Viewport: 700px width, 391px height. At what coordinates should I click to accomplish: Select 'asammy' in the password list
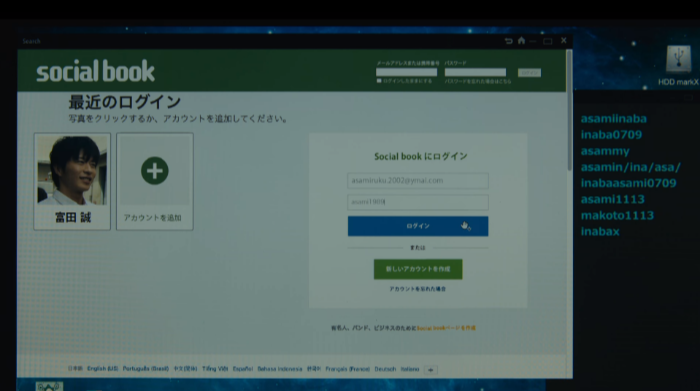[x=605, y=151]
